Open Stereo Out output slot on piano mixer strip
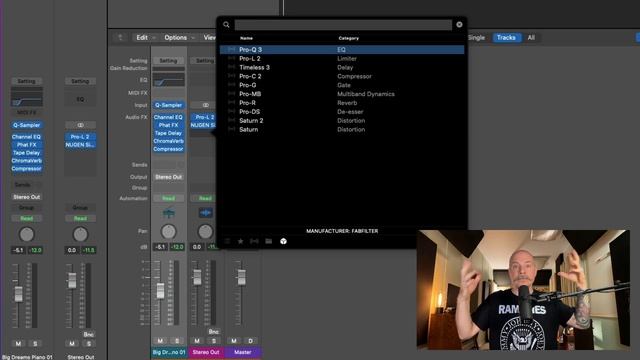The height and width of the screenshot is (360, 640). (168, 177)
